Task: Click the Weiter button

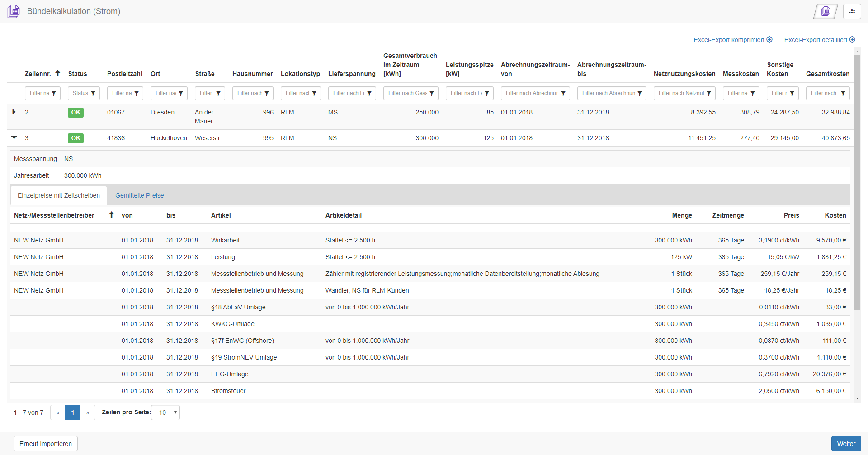Action: point(845,444)
